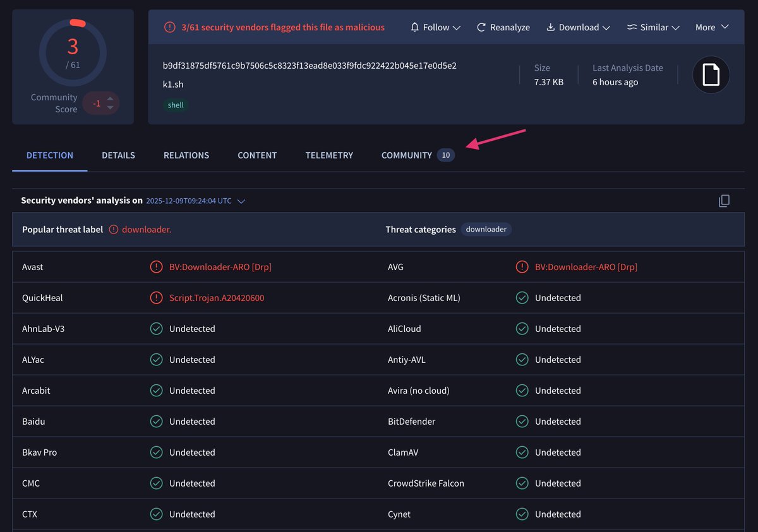This screenshot has height=532, width=758.
Task: Click the Script.Trojan.A20420600 detection text
Action: [x=217, y=298]
